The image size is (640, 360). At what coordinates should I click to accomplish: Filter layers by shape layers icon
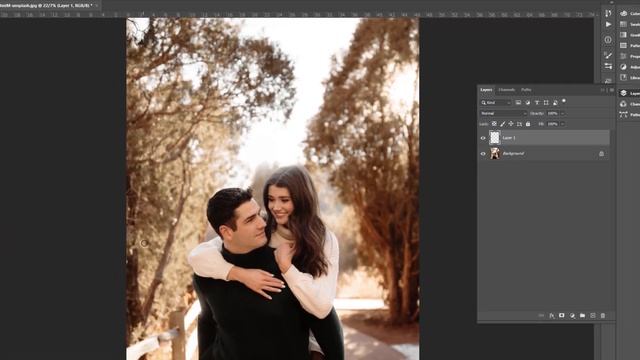546,103
